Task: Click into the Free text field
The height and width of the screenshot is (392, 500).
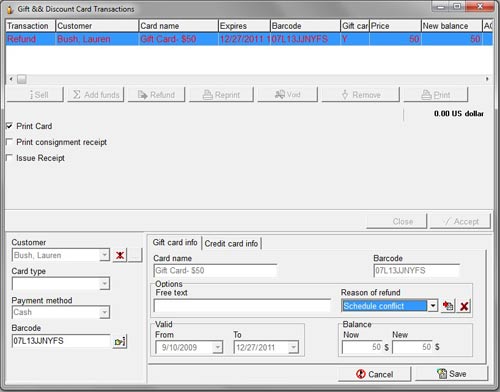Action: pyautogui.click(x=242, y=305)
